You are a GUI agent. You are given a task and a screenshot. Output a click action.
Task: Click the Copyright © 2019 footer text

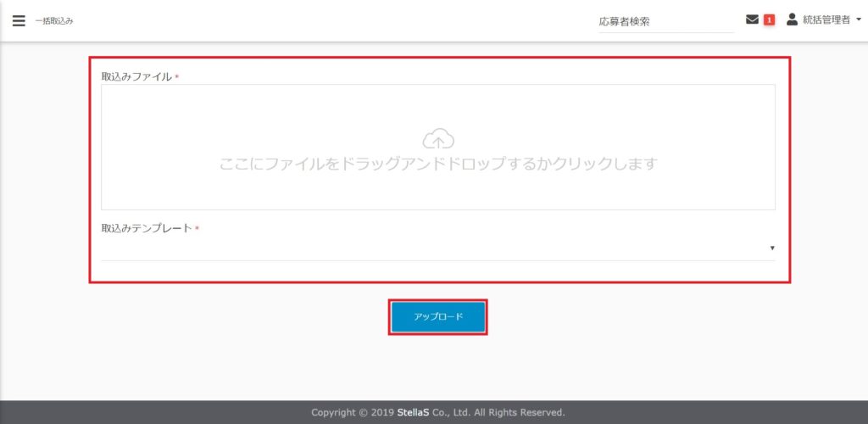(x=353, y=412)
